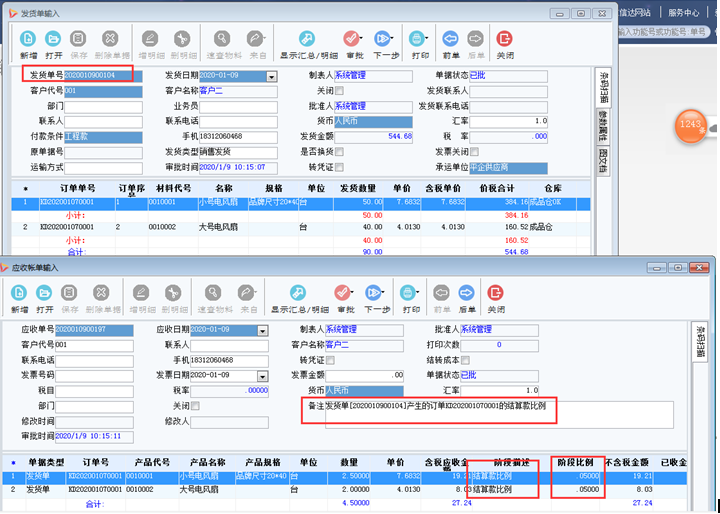Click 订单单号 column header in 发货单 grid
720x514 pixels.
tap(78, 188)
